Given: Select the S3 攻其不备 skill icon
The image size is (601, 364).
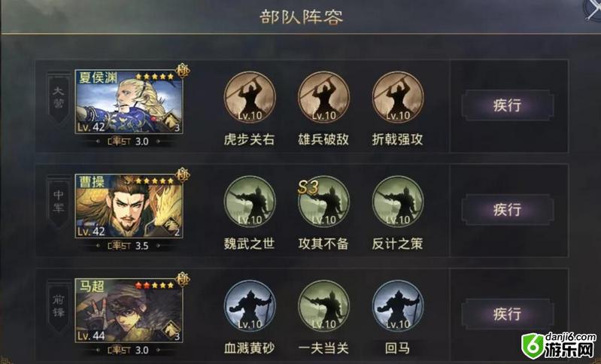Looking at the screenshot, I should pos(324,202).
